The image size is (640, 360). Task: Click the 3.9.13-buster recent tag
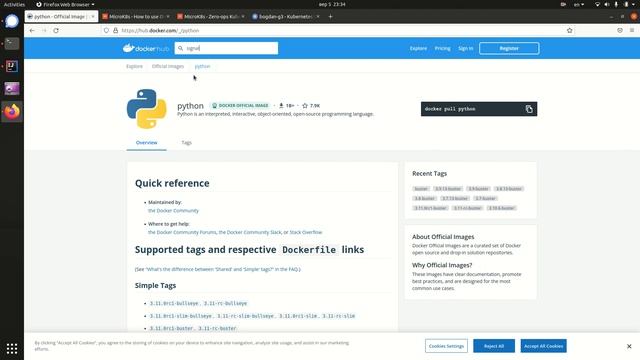[x=448, y=189]
